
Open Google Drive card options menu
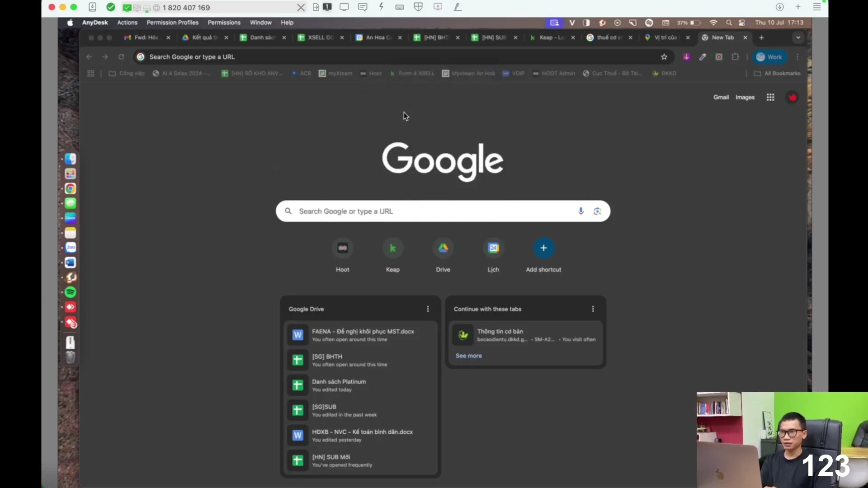click(x=428, y=309)
